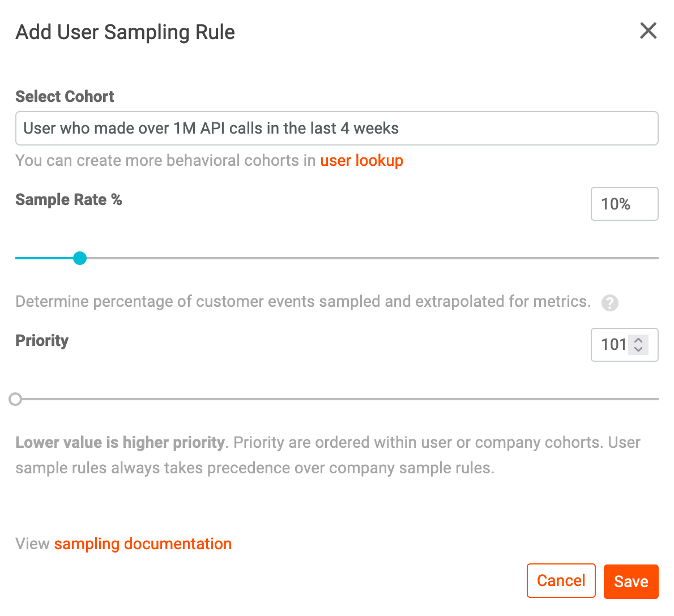This screenshot has width=674, height=616.
Task: Select the cohort with over 1M API calls
Action: [x=336, y=129]
